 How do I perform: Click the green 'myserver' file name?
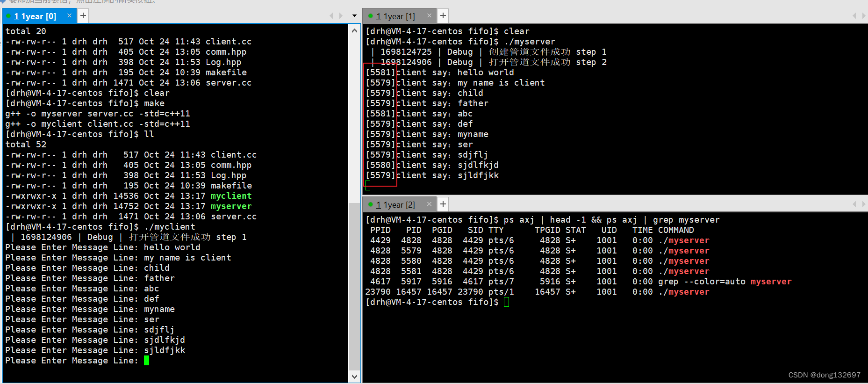click(x=231, y=206)
